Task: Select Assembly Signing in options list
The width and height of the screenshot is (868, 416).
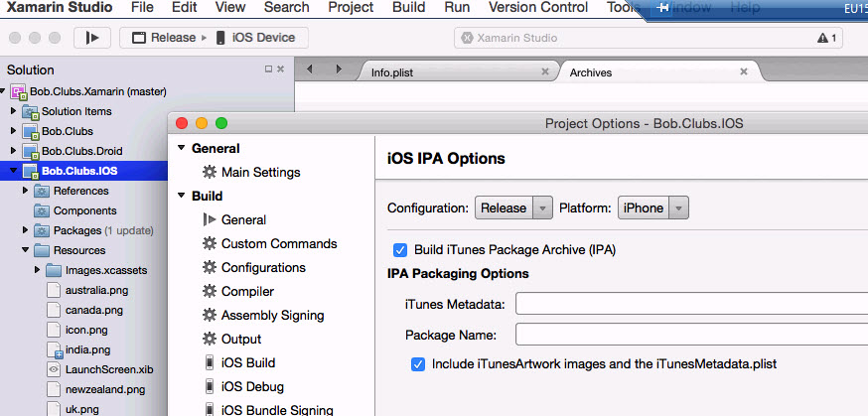Action: coord(273,316)
